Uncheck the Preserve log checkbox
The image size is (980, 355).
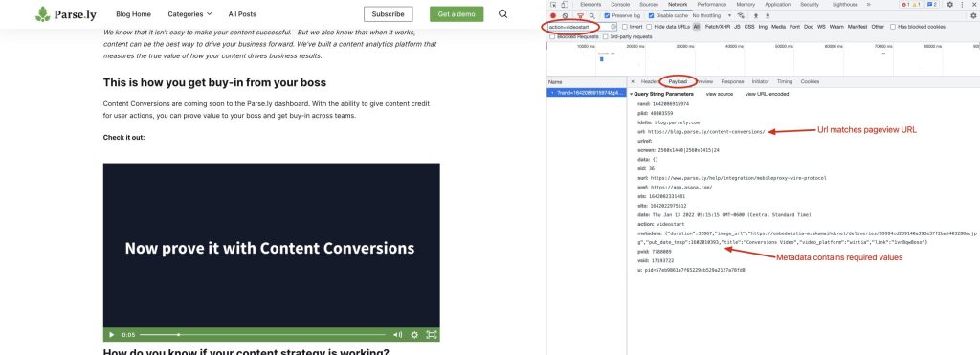pos(607,15)
